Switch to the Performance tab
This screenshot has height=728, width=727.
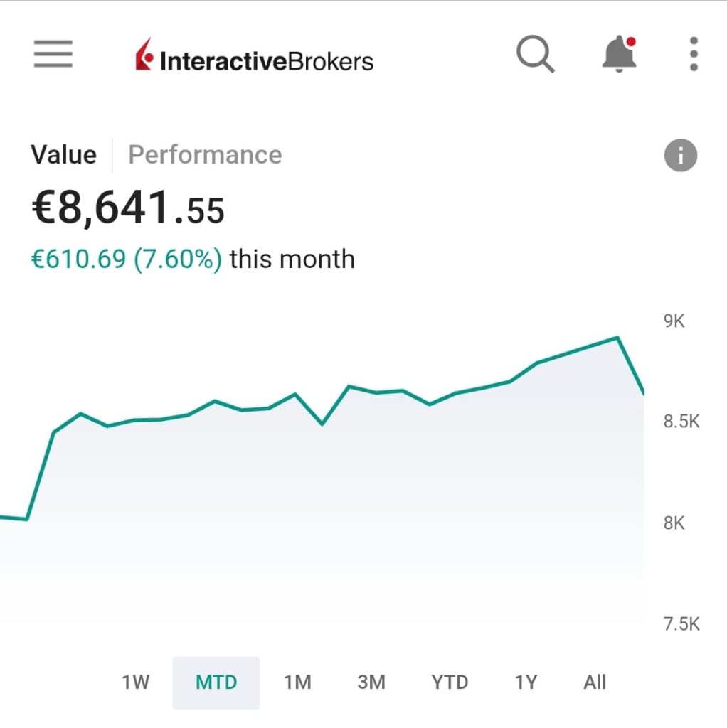pos(205,155)
